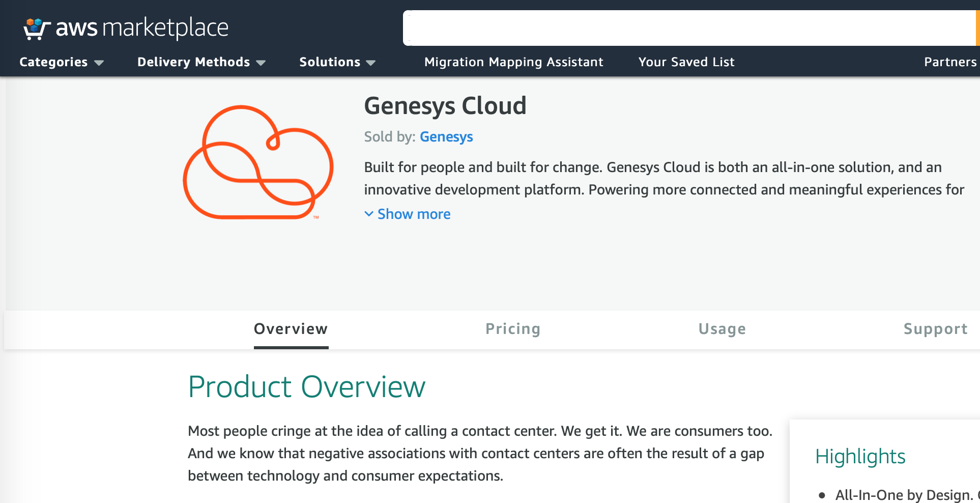Switch to the Usage tab
Viewport: 980px width, 503px height.
point(722,329)
